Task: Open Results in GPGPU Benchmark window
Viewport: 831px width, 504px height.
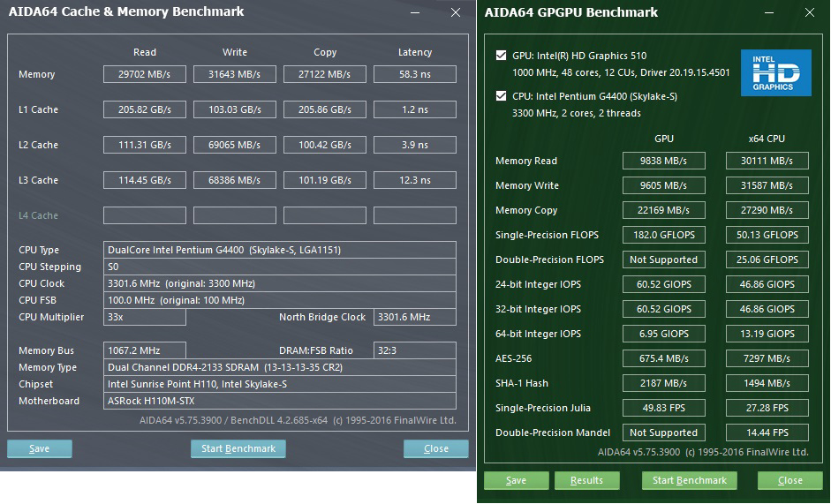Action: (586, 480)
